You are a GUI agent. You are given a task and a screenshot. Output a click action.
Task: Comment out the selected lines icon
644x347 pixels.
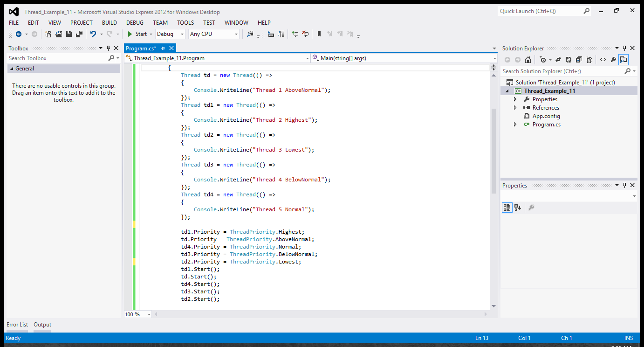(x=295, y=34)
